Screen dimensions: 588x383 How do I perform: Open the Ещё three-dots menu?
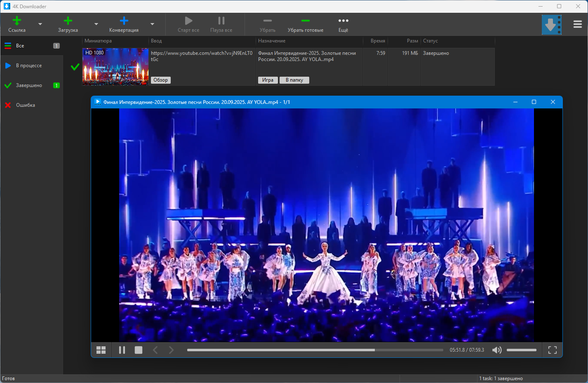[343, 21]
